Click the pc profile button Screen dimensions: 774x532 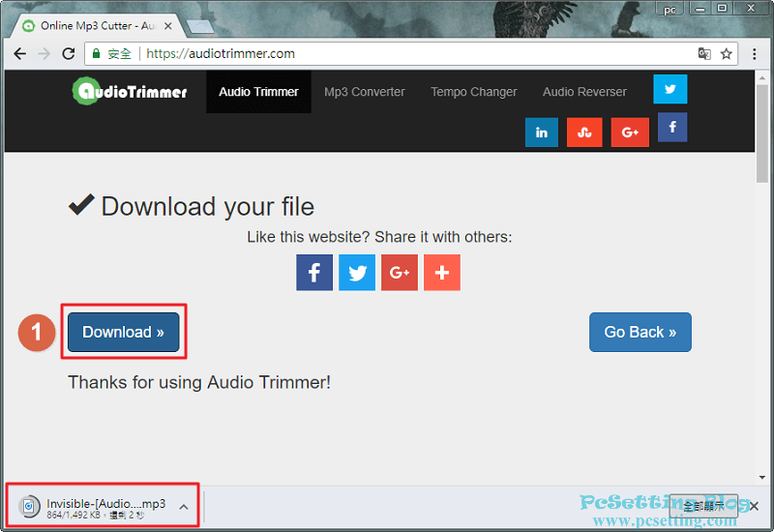pyautogui.click(x=670, y=10)
